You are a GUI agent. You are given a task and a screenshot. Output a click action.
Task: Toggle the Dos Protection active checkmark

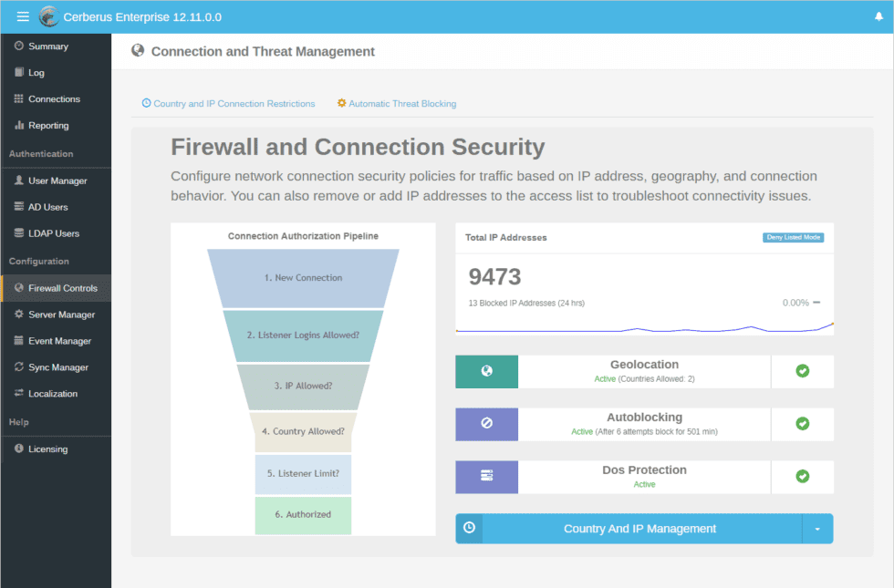coord(802,477)
